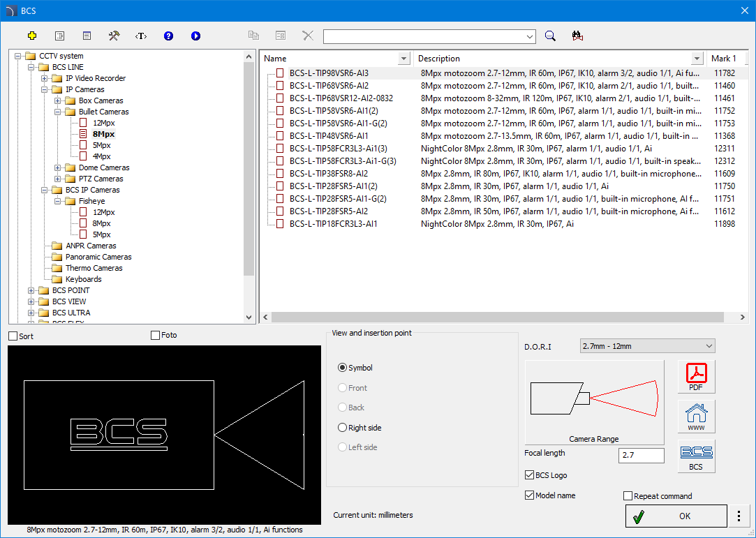This screenshot has height=538, width=756.
Task: Click the binoculars find icon
Action: (x=577, y=36)
